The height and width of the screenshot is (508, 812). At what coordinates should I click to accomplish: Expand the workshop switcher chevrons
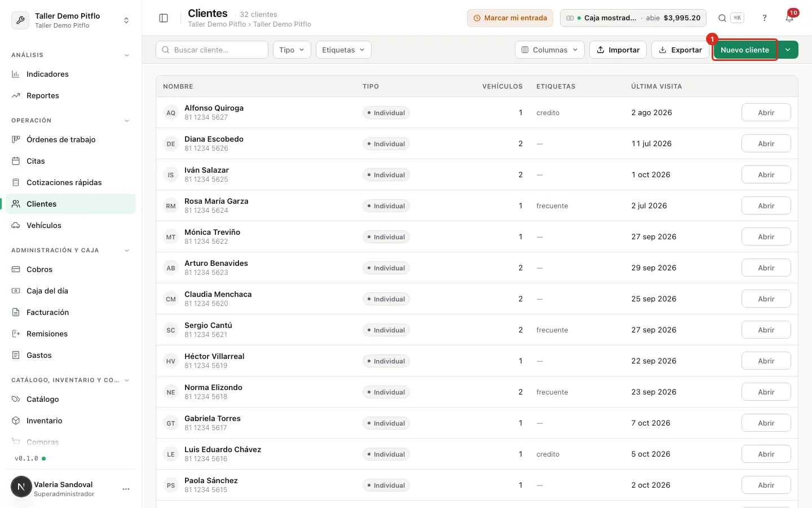(126, 20)
